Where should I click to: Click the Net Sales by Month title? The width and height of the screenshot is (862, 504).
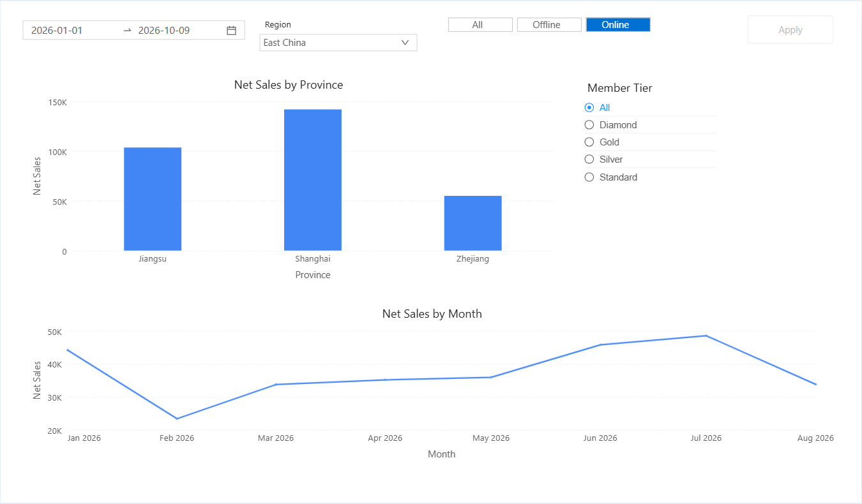[432, 314]
